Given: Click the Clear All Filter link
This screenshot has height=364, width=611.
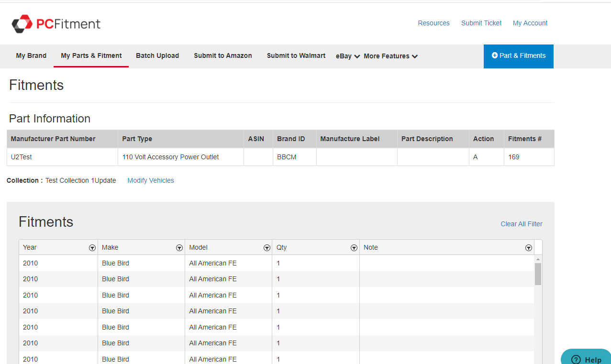Looking at the screenshot, I should pos(521,224).
